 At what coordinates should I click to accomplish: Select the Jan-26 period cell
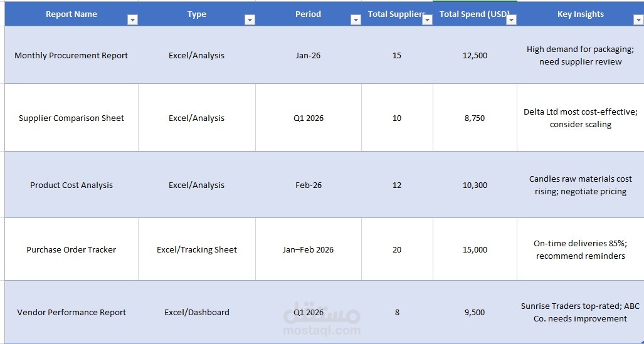coord(308,56)
